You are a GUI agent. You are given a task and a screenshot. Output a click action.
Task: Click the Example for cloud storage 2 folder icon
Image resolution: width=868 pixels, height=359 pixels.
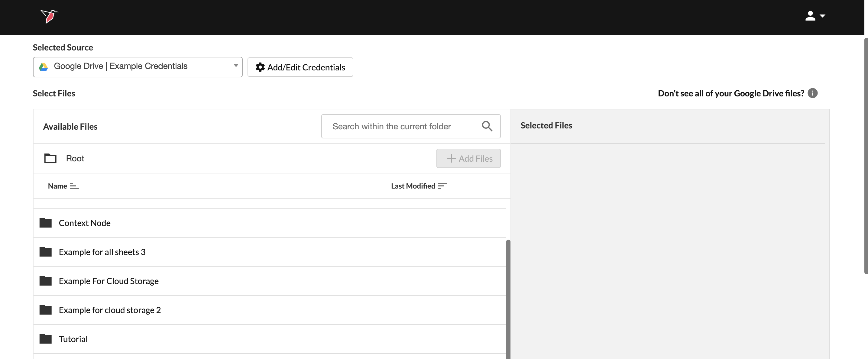point(46,310)
